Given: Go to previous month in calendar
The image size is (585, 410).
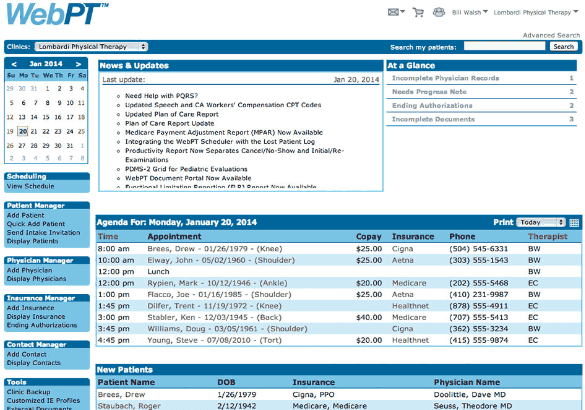Looking at the screenshot, I should 14,64.
